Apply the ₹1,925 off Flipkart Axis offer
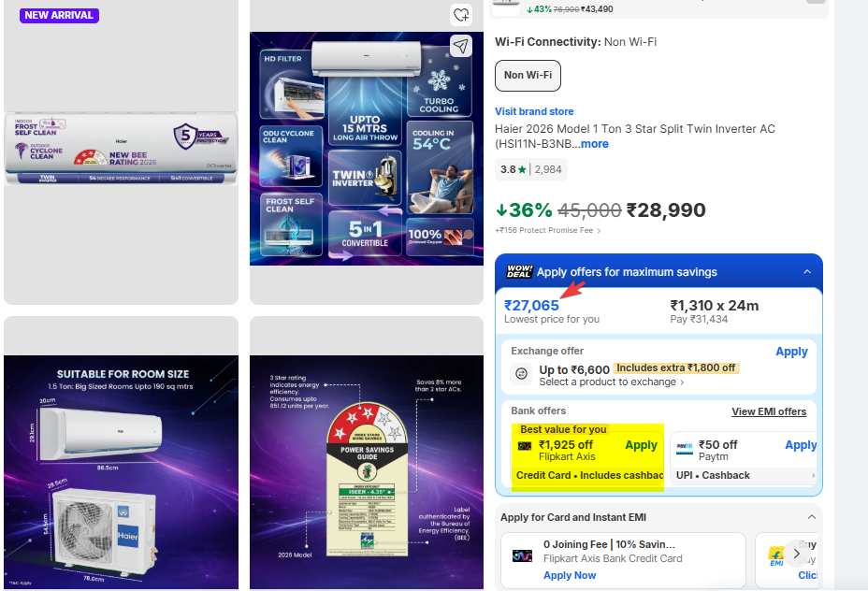The height and width of the screenshot is (591, 868). (641, 445)
